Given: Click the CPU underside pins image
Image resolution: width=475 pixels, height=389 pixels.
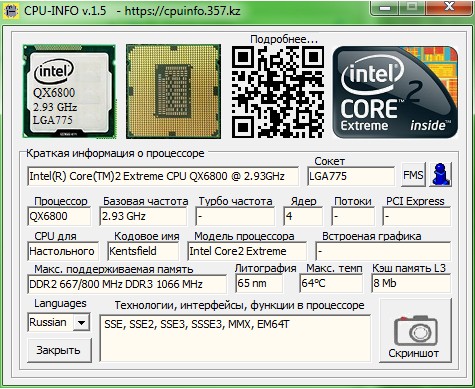Looking at the screenshot, I should coord(173,91).
